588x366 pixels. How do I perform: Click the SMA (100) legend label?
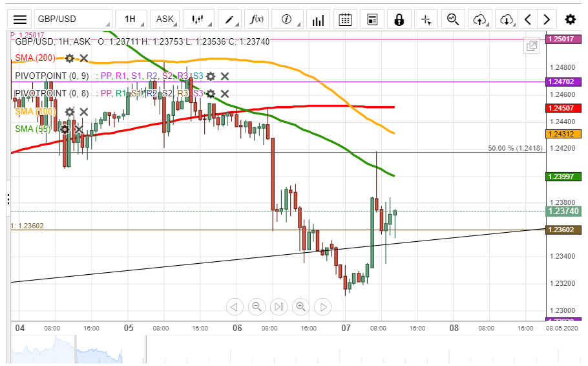coord(36,111)
